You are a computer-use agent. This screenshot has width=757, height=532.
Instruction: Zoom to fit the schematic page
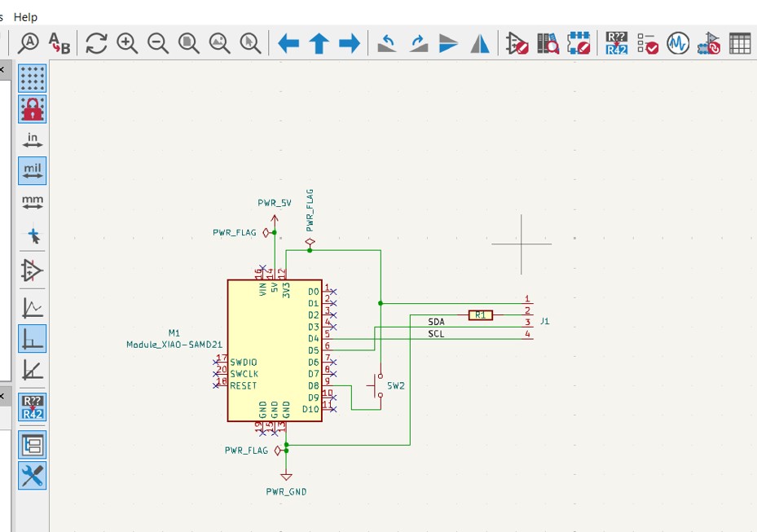[187, 45]
